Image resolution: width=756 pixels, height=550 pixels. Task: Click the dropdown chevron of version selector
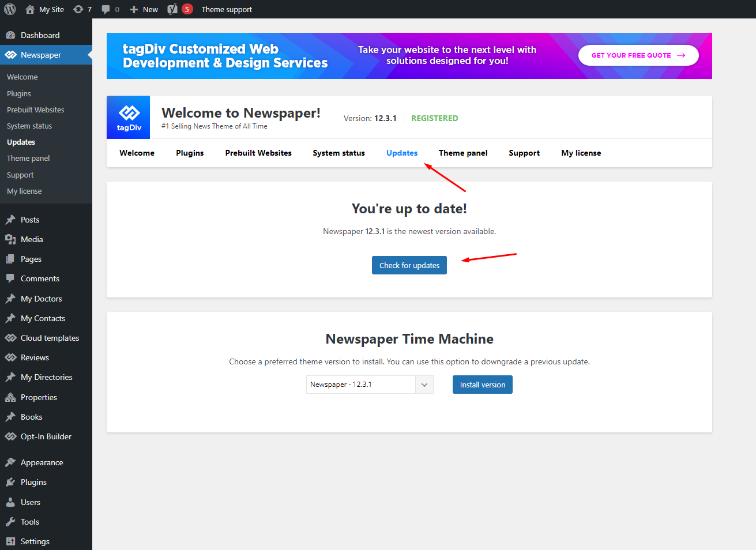coord(424,385)
